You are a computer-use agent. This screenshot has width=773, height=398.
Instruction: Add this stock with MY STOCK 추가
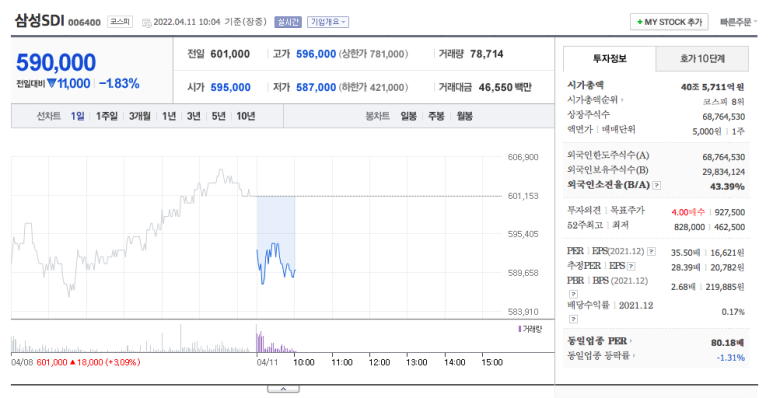pos(669,22)
